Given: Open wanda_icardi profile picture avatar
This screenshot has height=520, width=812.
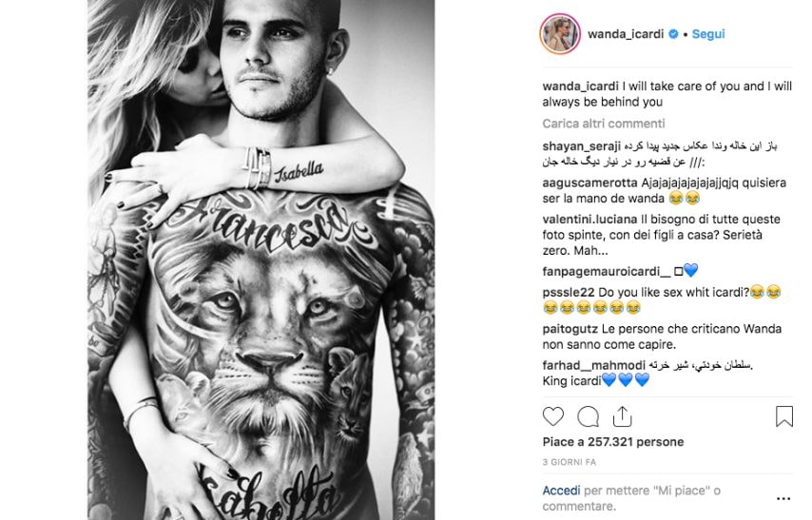Looking at the screenshot, I should (x=560, y=34).
